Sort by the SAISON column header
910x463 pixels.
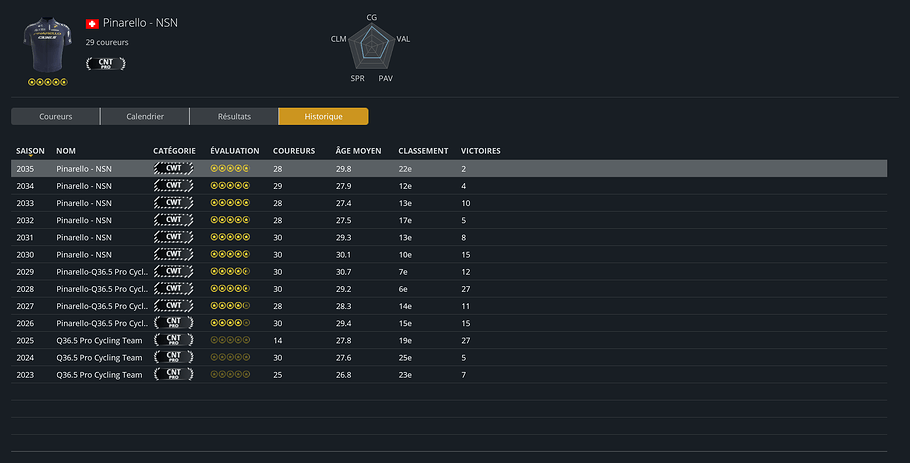click(x=30, y=151)
